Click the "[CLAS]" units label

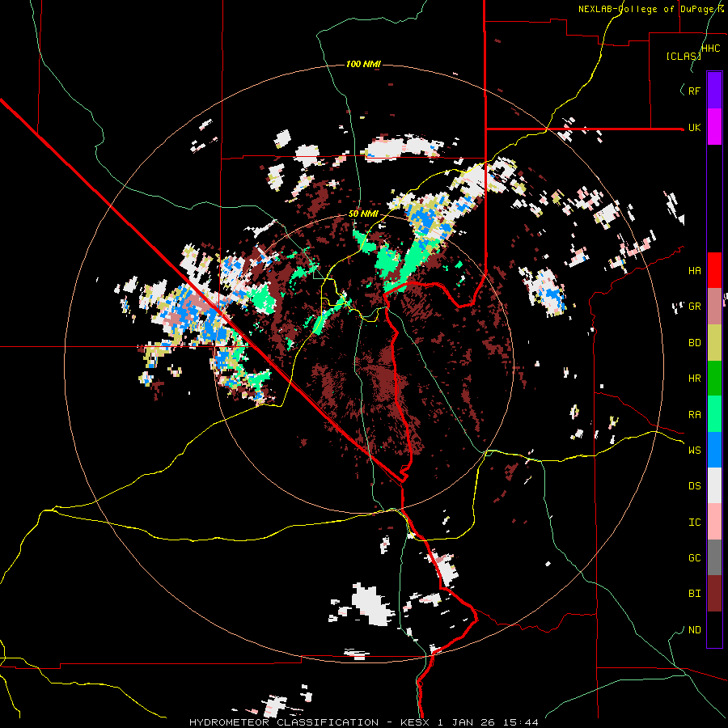coord(684,56)
